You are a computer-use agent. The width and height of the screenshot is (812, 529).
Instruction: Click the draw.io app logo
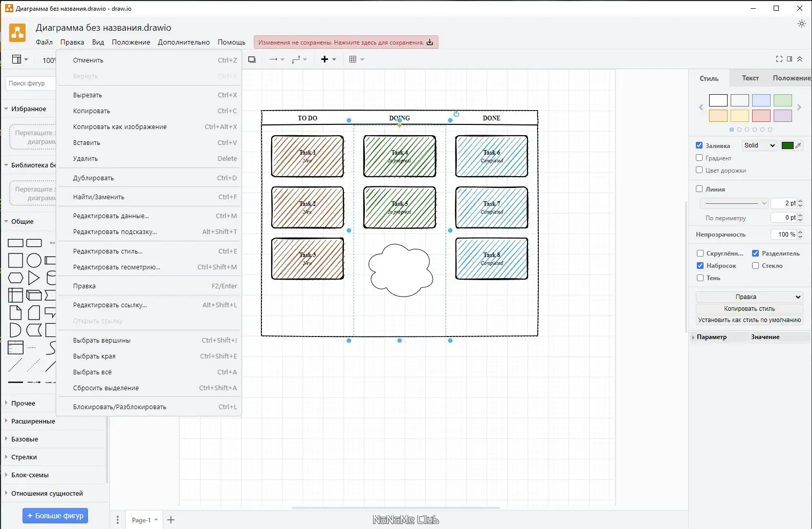17,33
